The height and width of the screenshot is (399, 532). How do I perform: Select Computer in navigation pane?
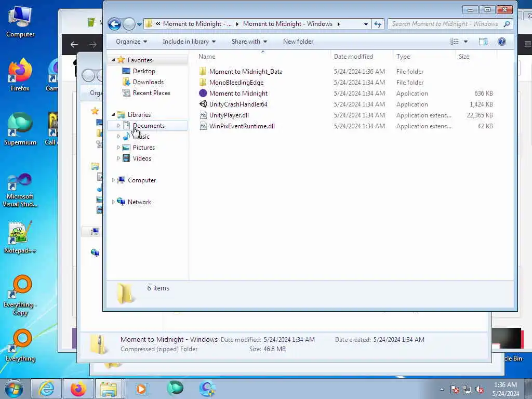pyautogui.click(x=141, y=180)
